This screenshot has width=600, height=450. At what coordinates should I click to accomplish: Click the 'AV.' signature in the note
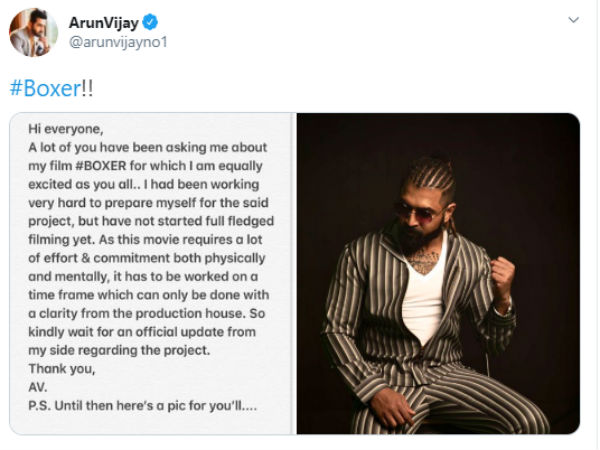(x=38, y=387)
